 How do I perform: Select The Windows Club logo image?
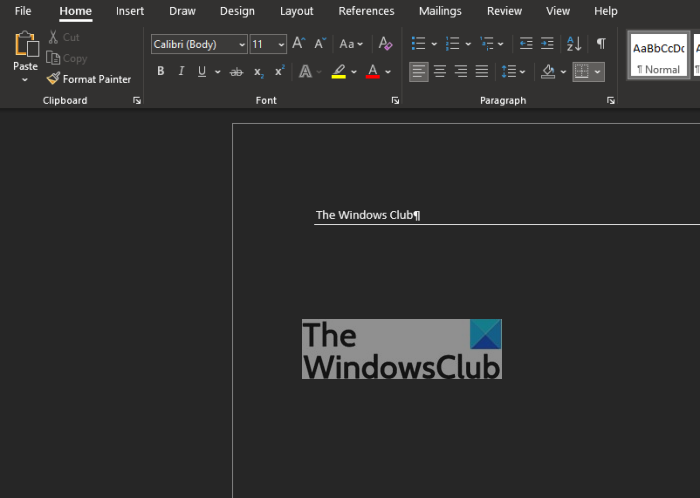pos(402,349)
